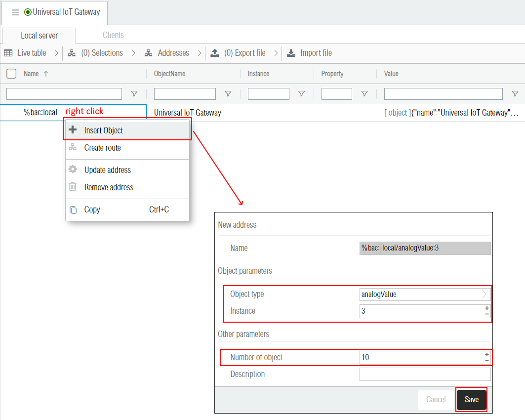Decrease the Number of object value

[487, 361]
